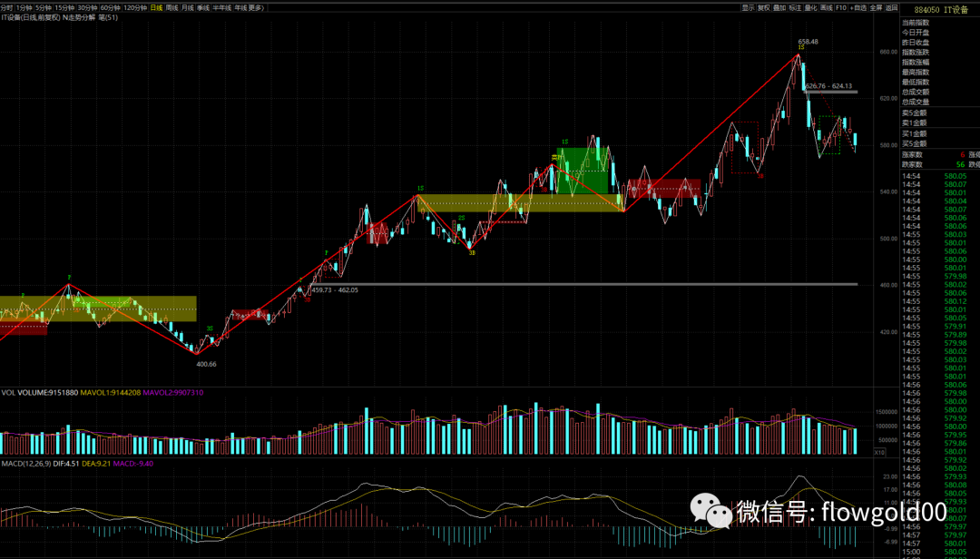Click the 460.00 price axis label
980x559 pixels.
tap(888, 285)
